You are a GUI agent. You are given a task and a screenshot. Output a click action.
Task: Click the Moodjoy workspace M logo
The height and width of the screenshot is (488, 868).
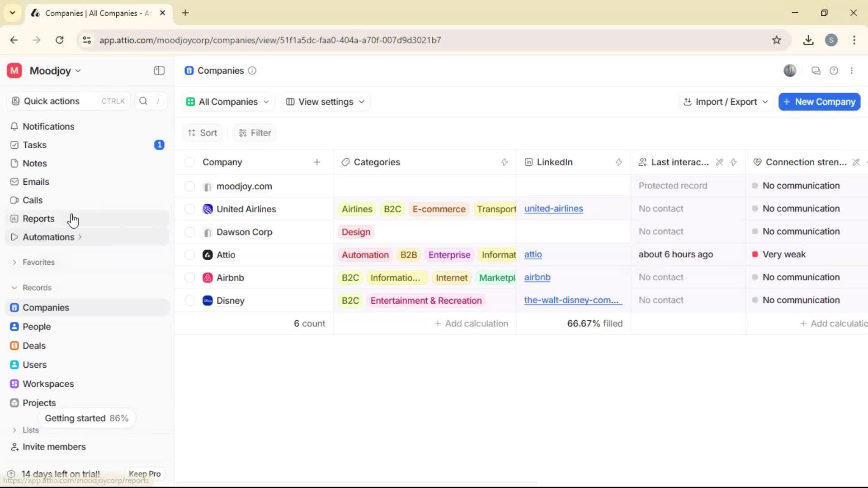click(x=14, y=70)
